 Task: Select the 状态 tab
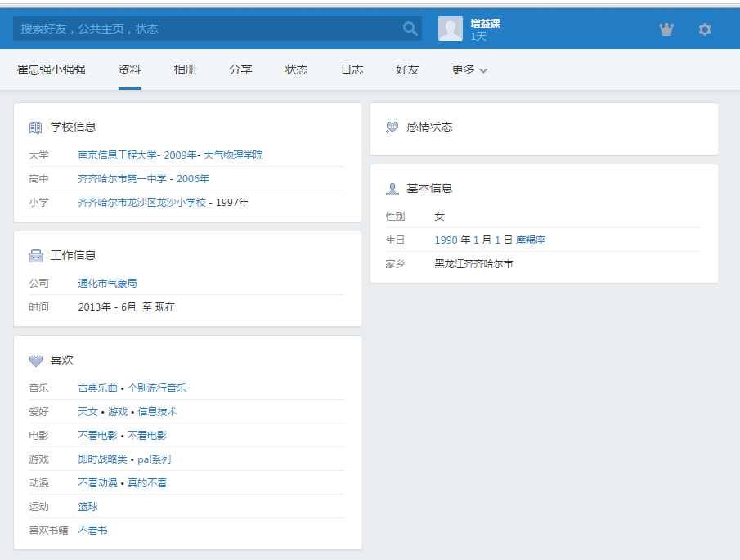coord(297,70)
